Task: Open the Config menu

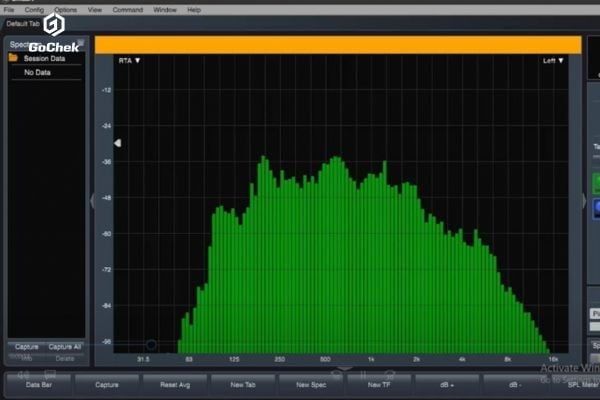Action: (x=34, y=10)
